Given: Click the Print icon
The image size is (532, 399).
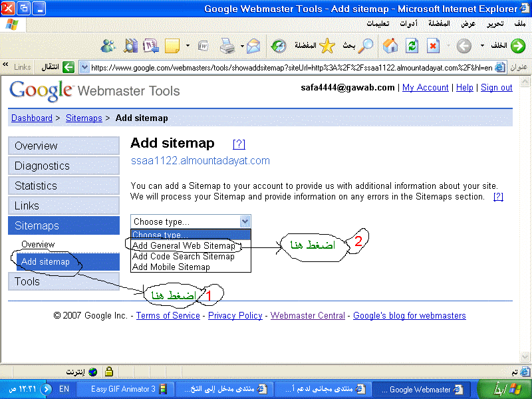Looking at the screenshot, I should pyautogui.click(x=227, y=46).
